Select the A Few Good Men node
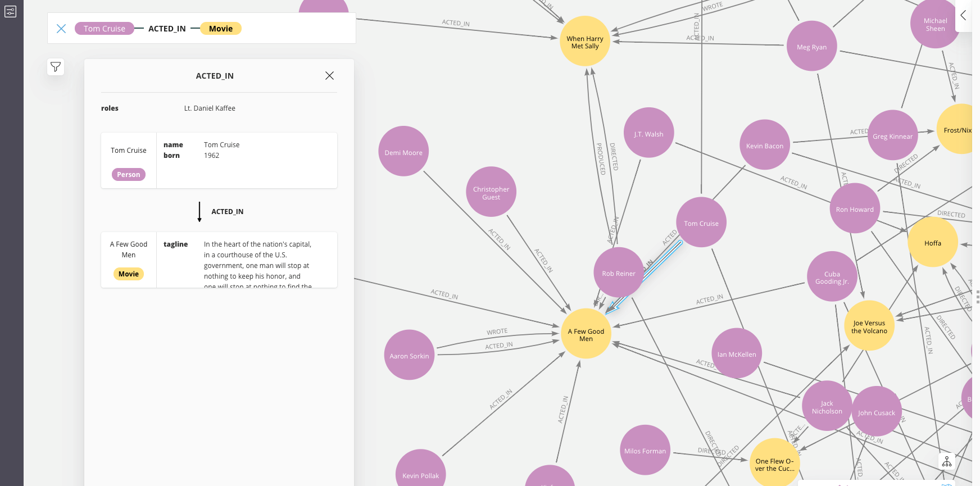 (x=586, y=334)
